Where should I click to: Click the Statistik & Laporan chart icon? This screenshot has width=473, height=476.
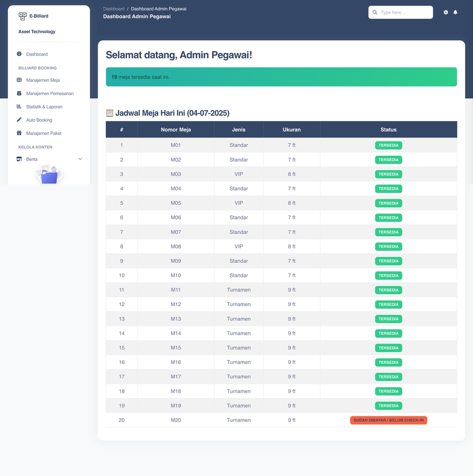coord(19,107)
